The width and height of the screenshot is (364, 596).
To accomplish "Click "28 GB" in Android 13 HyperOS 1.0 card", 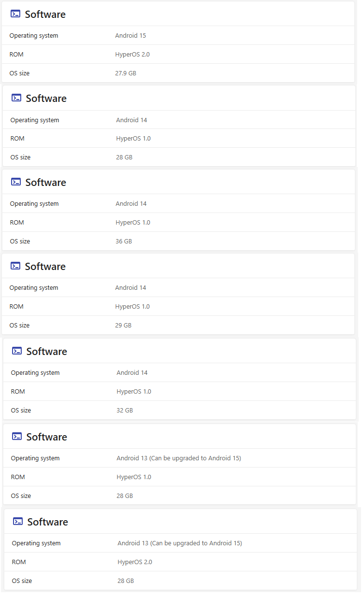I will pos(125,496).
